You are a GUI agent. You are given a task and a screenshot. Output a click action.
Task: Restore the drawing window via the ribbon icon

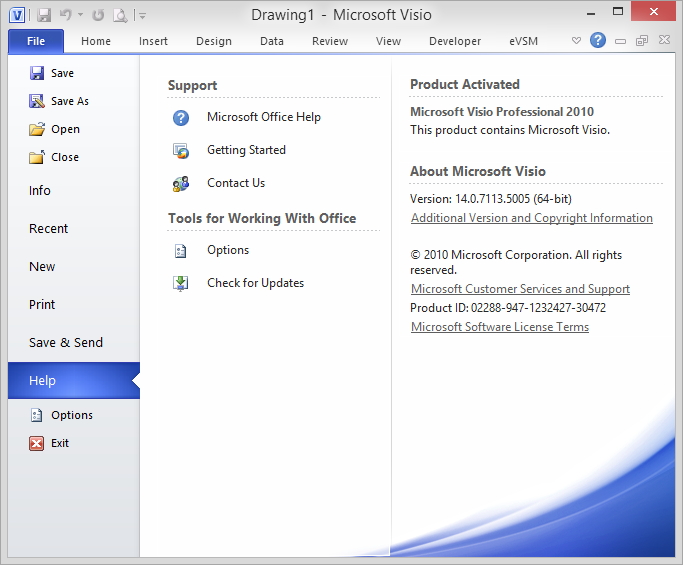click(x=642, y=41)
